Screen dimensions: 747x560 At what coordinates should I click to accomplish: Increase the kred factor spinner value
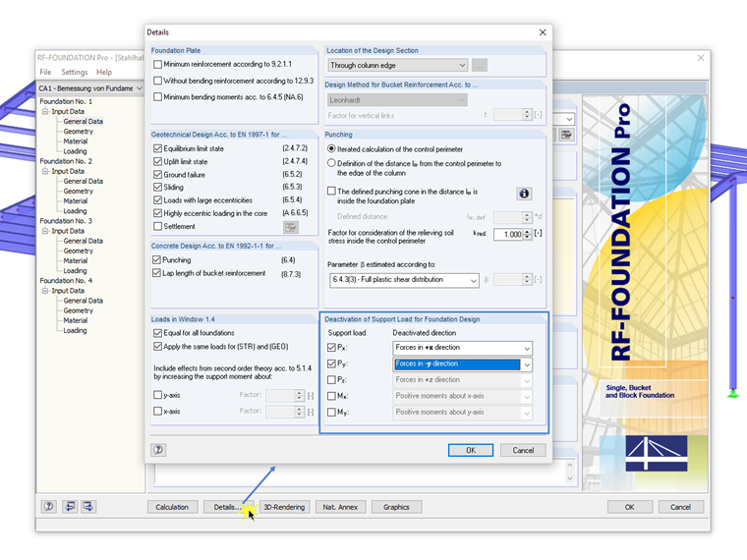527,232
